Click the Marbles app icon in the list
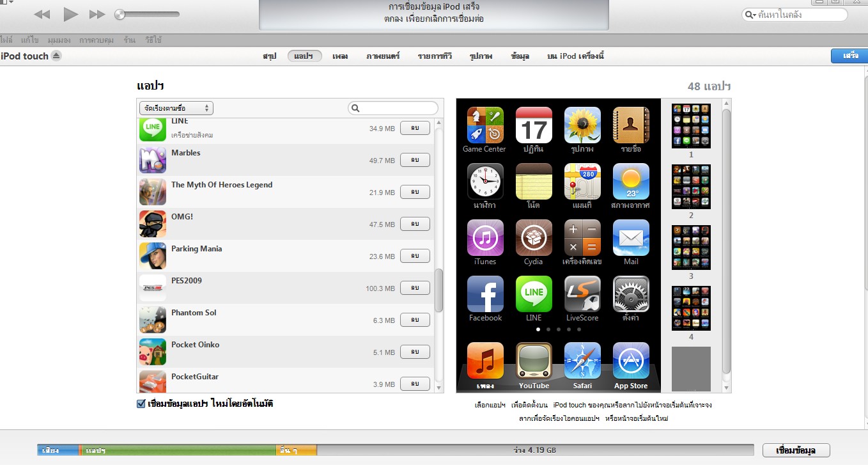Screen dimensions: 868x465 [x=153, y=160]
